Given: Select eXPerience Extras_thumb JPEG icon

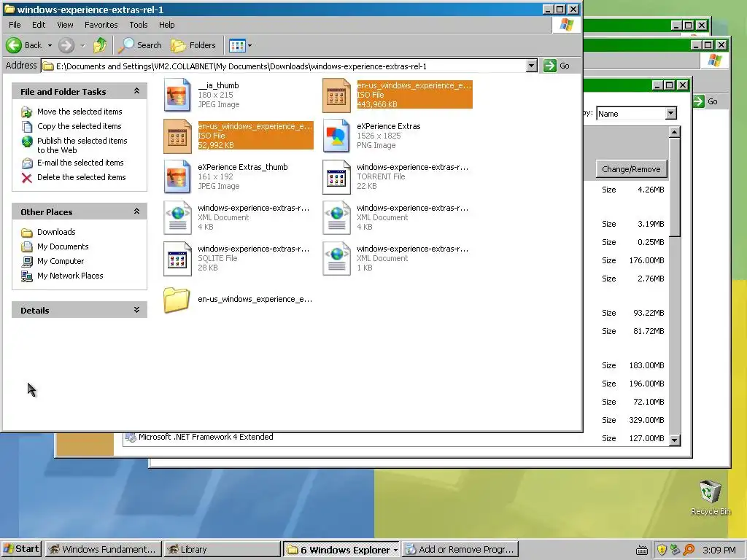Looking at the screenshot, I should pyautogui.click(x=177, y=177).
